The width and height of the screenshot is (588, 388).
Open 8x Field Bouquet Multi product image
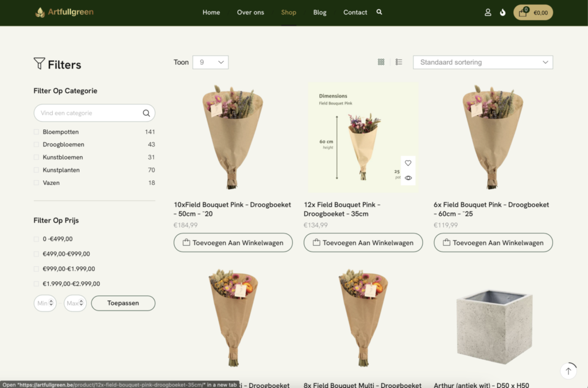point(363,318)
